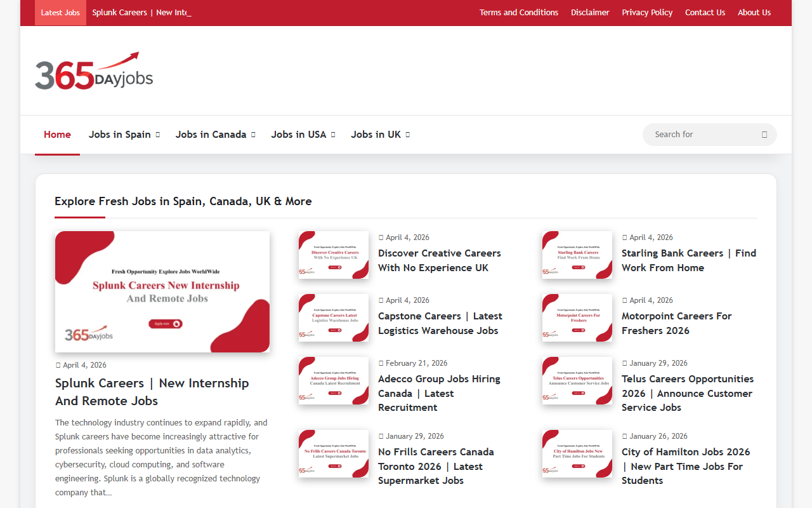
Task: Open the Capstone Careers thumbnail
Action: [334, 317]
